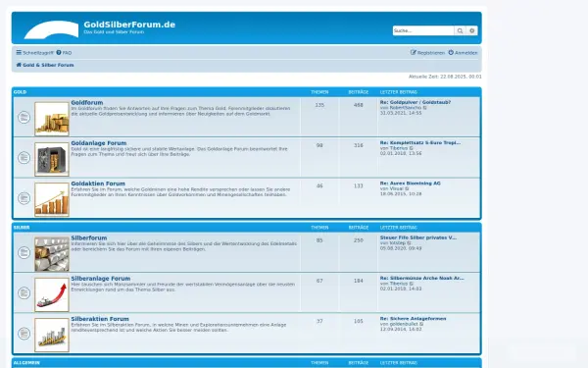The width and height of the screenshot is (588, 368).
Task: Click the Silberforum read-status icon
Action: click(x=24, y=252)
